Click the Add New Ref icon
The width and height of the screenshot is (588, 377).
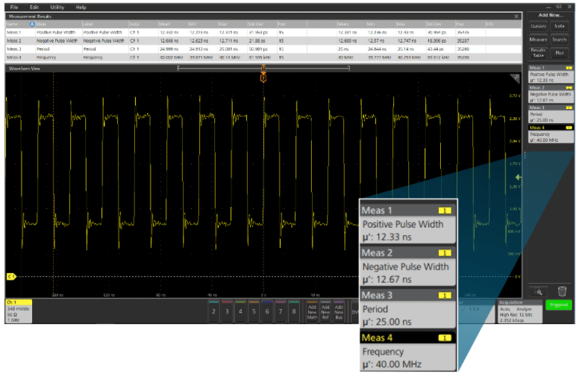point(325,312)
